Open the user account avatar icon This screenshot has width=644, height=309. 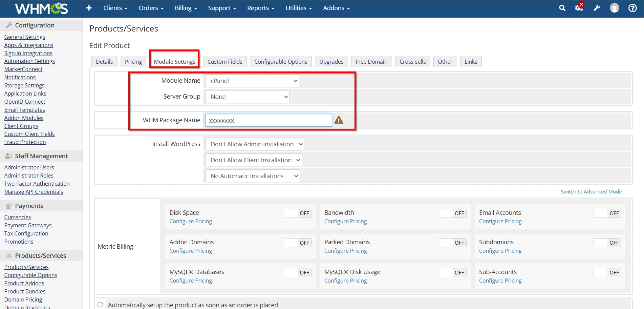coord(614,8)
